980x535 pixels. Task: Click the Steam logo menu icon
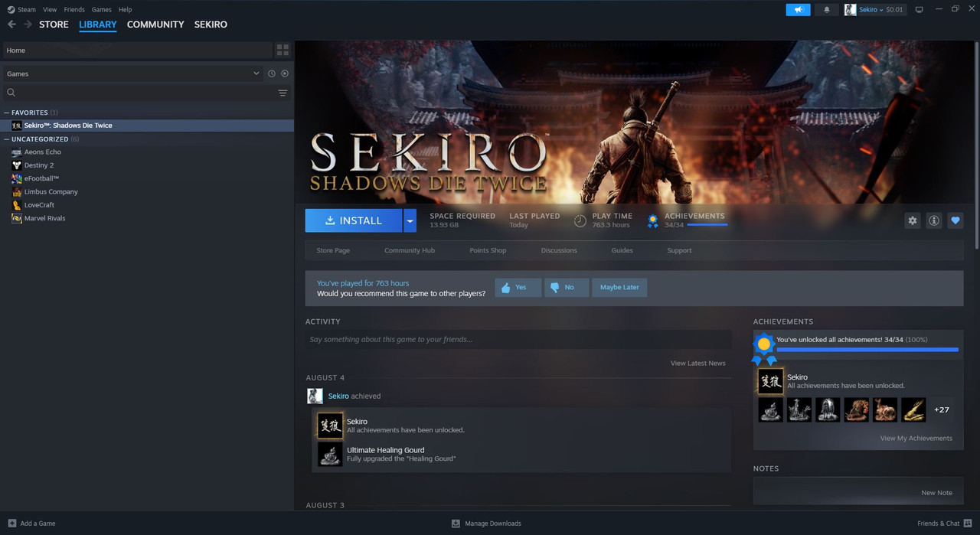(11, 10)
